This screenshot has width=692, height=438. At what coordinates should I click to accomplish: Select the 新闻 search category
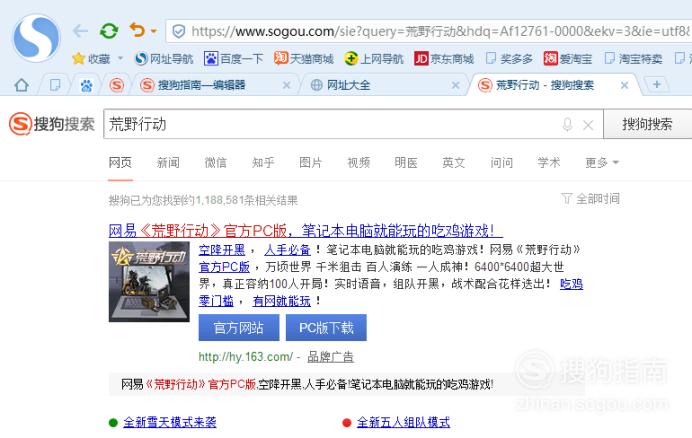[x=168, y=162]
